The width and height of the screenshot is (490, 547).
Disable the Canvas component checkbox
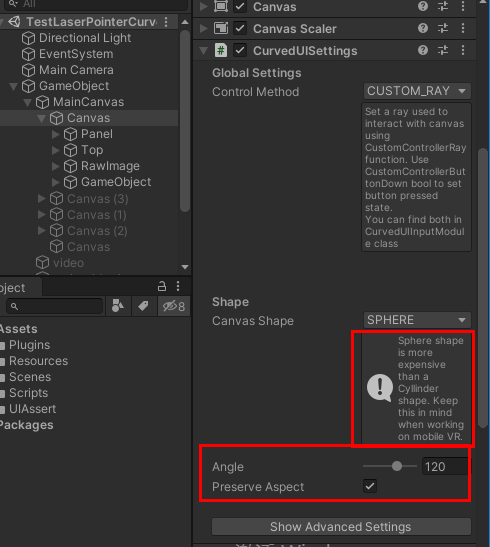[240, 6]
